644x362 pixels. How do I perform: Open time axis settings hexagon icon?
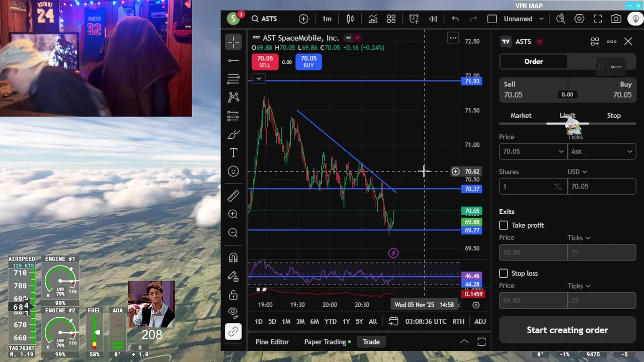pos(476,305)
